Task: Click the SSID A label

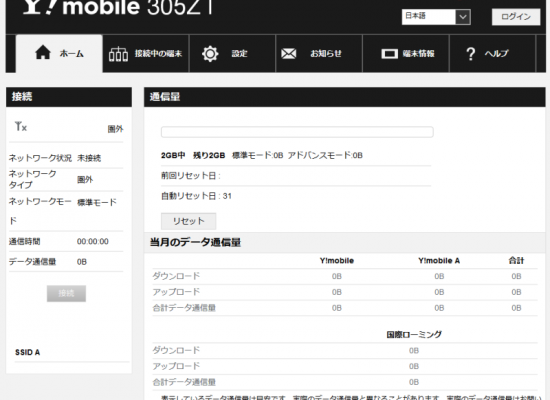Action: coord(27,352)
